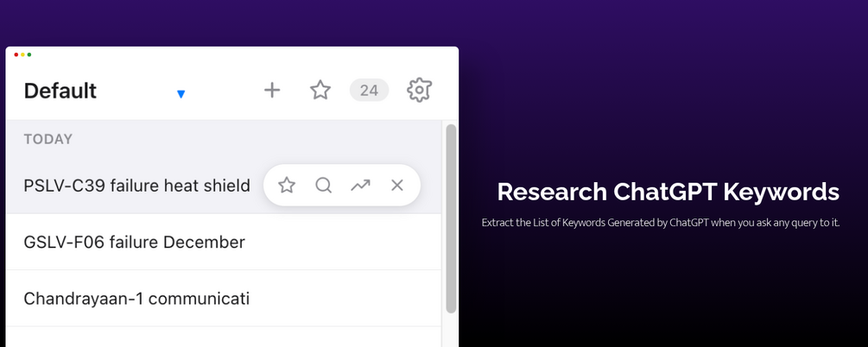The height and width of the screenshot is (347, 868).
Task: Click the TODAY section header
Action: 48,139
